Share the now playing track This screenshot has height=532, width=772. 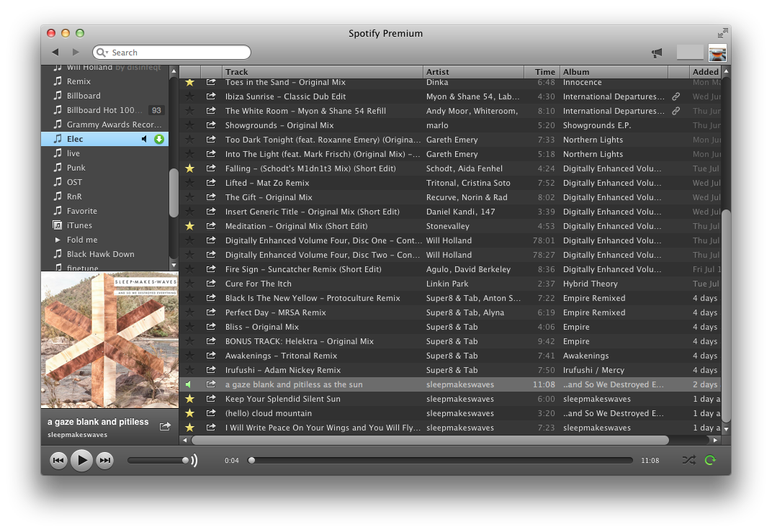coord(165,426)
